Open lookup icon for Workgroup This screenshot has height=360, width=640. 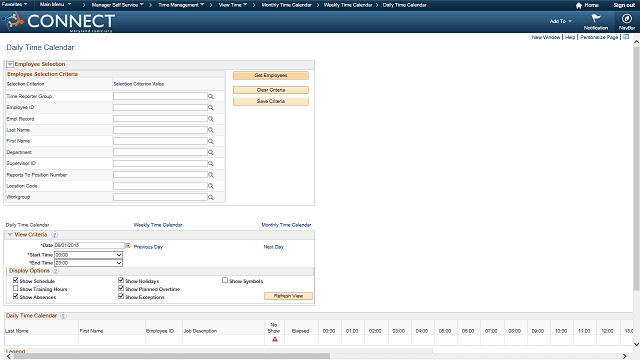click(211, 197)
